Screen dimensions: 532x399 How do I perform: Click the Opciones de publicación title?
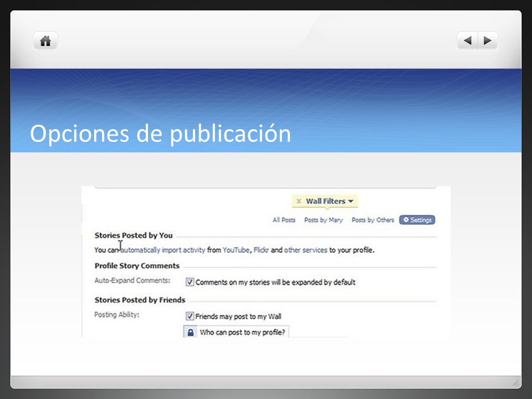(x=161, y=134)
